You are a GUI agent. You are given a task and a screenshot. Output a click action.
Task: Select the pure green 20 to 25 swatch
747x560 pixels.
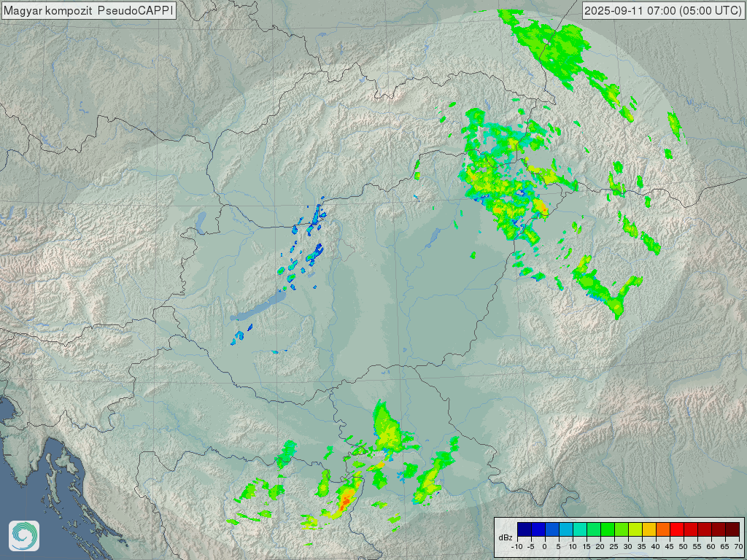(608, 529)
